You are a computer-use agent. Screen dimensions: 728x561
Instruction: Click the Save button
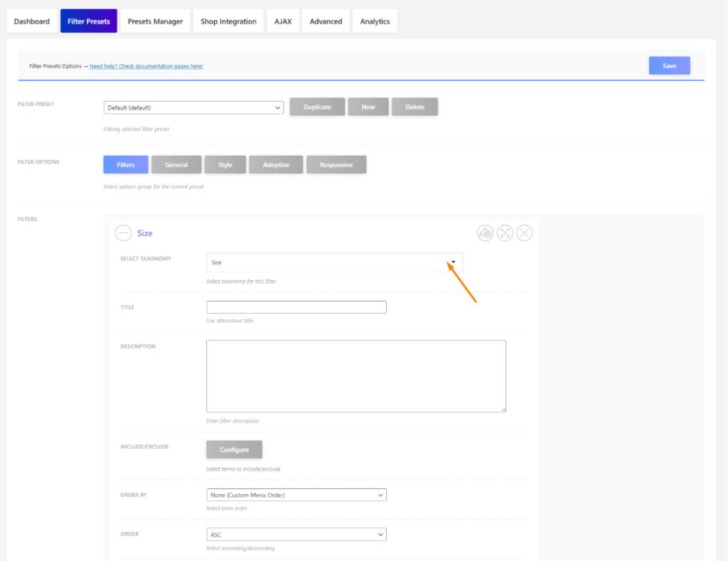[x=669, y=65]
